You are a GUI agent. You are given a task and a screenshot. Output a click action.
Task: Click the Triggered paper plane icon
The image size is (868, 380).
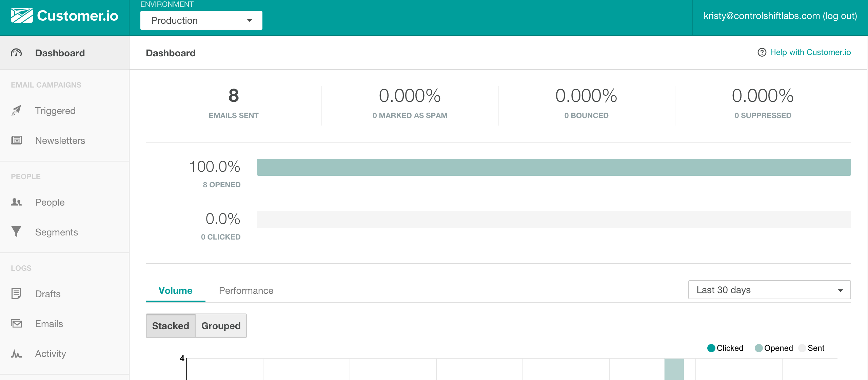16,111
